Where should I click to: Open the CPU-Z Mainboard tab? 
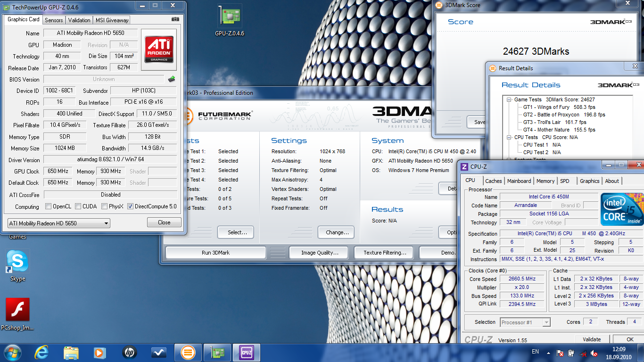point(519,181)
